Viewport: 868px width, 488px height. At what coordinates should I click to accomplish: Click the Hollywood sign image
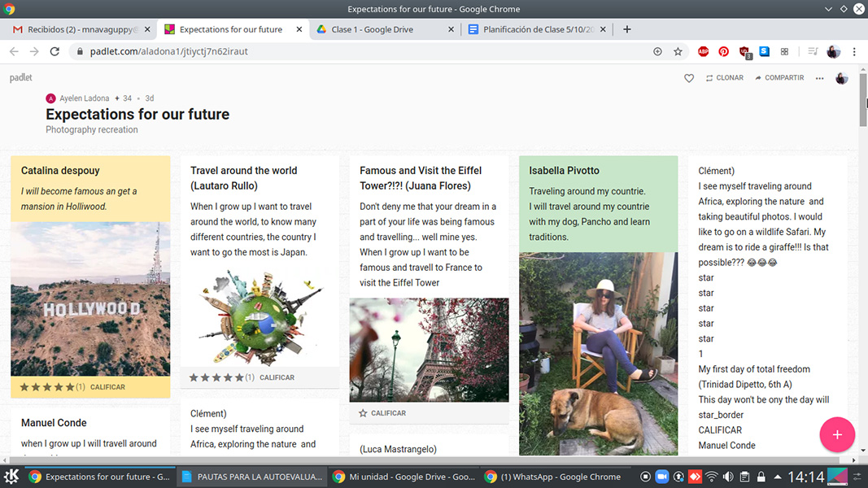click(90, 298)
